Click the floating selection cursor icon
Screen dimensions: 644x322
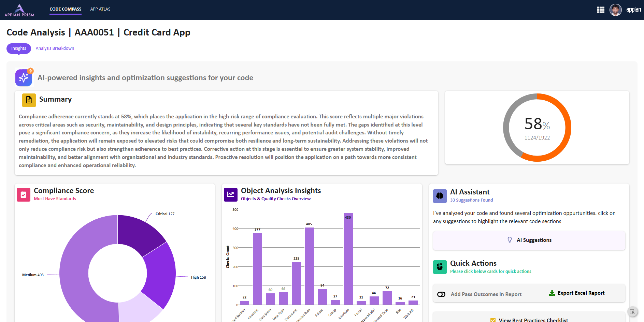coord(632,311)
